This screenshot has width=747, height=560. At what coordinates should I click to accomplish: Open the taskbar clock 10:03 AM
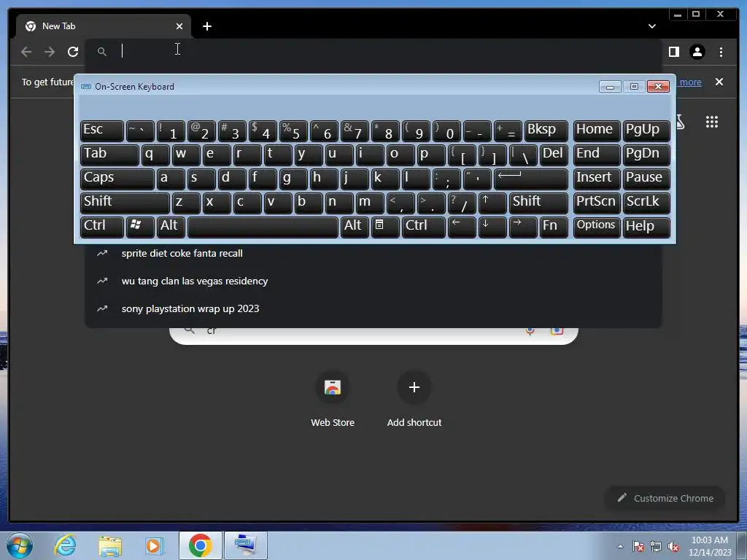[x=709, y=546]
